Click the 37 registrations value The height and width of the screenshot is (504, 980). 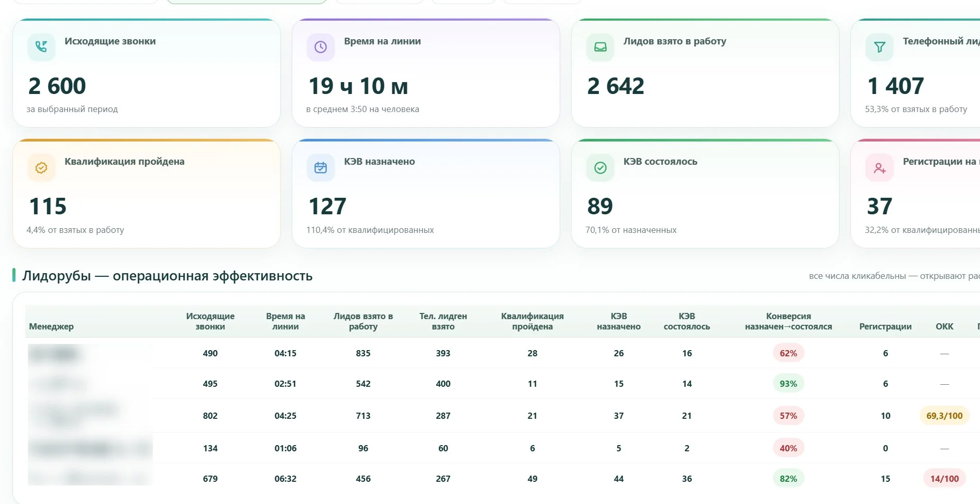(879, 206)
